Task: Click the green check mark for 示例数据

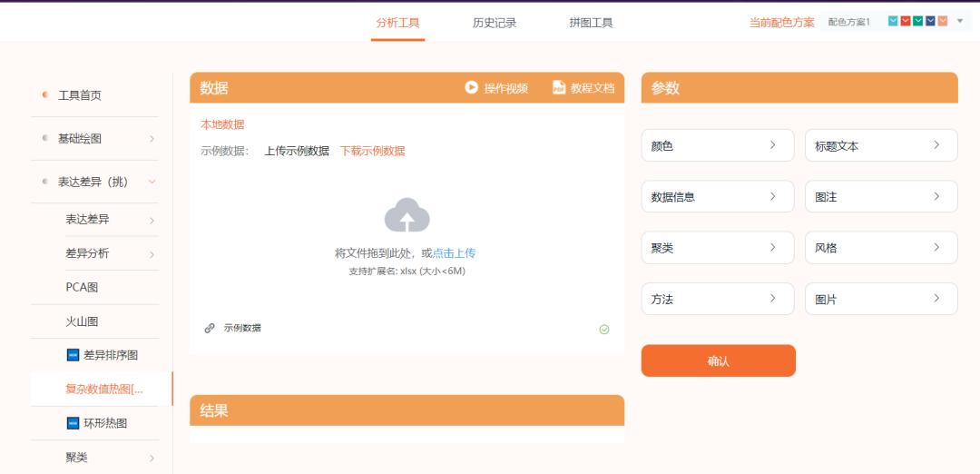Action: [603, 330]
